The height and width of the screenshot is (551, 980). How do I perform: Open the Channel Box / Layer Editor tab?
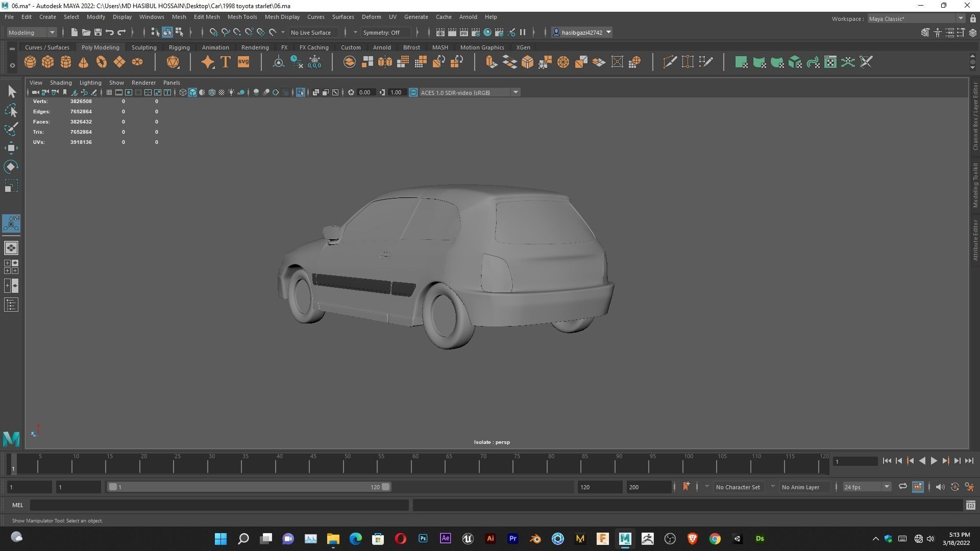975,116
